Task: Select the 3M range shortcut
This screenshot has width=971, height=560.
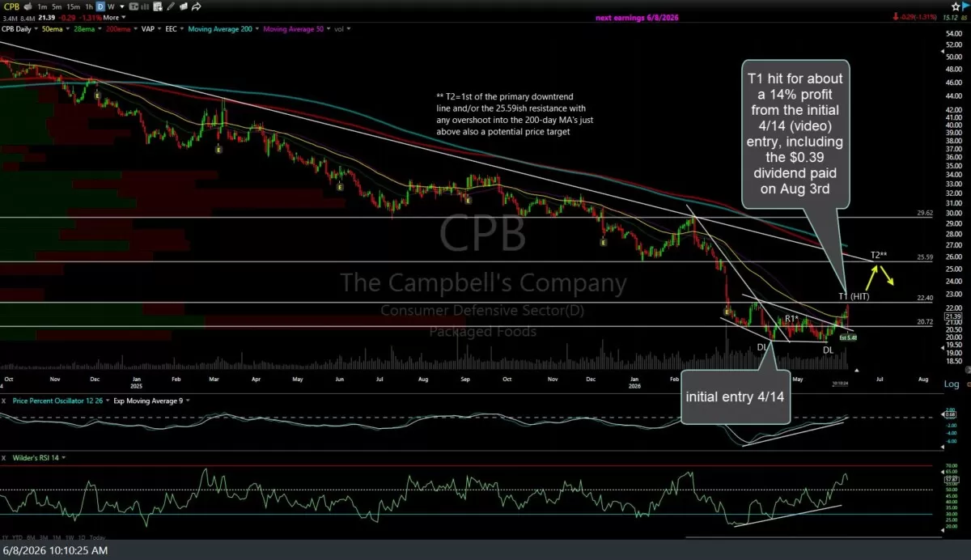Action: click(44, 538)
